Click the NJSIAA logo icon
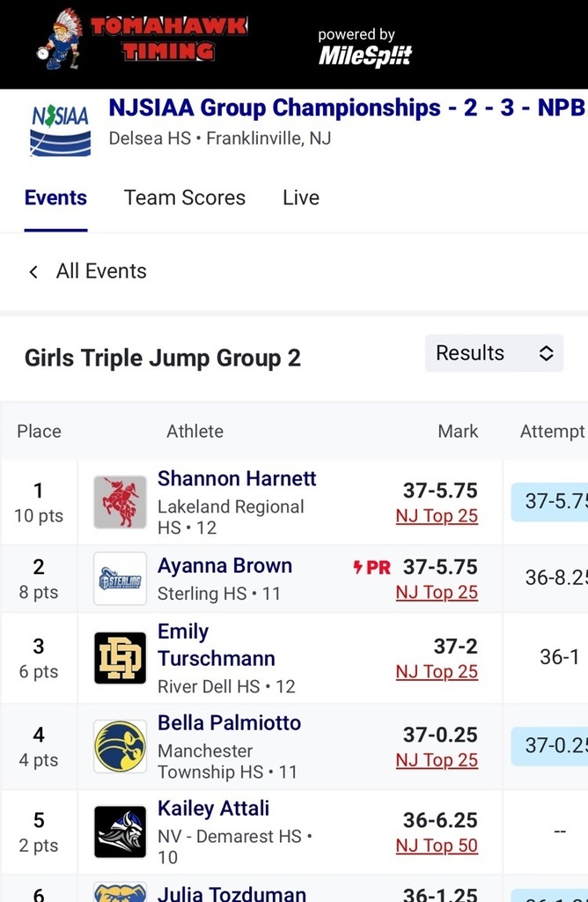The width and height of the screenshot is (588, 902). pos(61,129)
